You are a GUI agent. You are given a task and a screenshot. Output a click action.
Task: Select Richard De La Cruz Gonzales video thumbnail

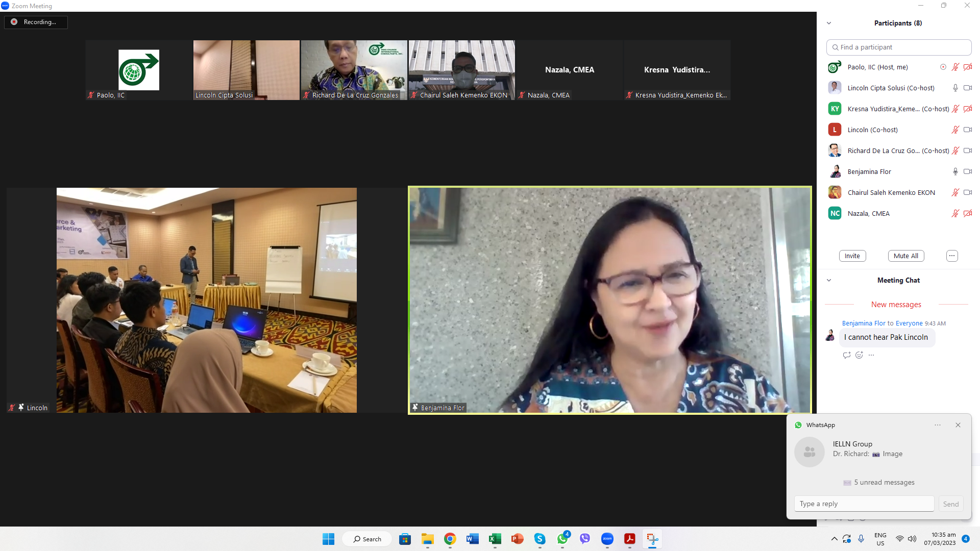(x=354, y=70)
